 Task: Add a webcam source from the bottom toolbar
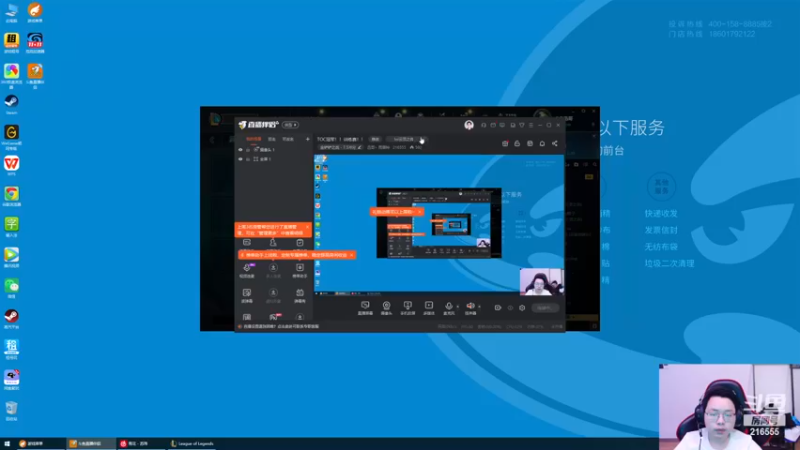pyautogui.click(x=386, y=308)
